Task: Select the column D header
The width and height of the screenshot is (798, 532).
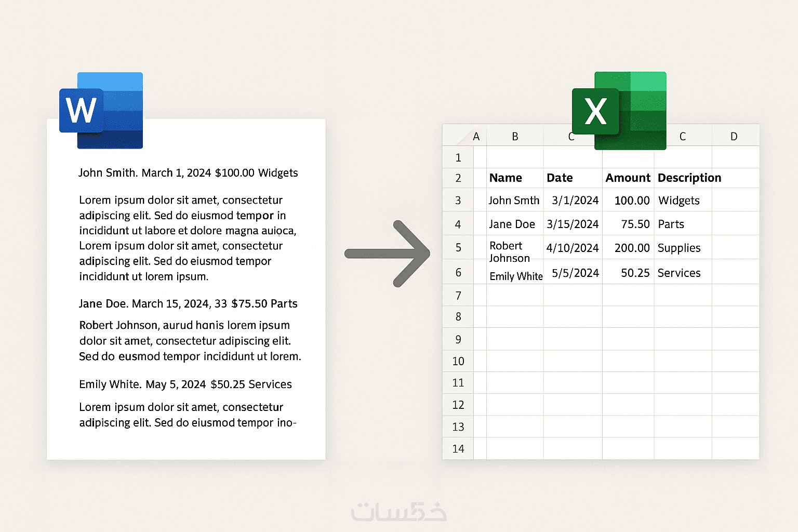Action: [734, 136]
